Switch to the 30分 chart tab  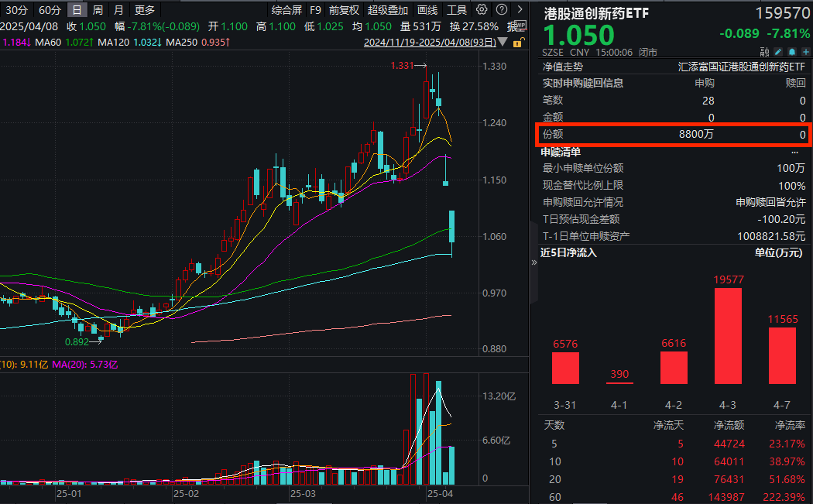(x=15, y=9)
